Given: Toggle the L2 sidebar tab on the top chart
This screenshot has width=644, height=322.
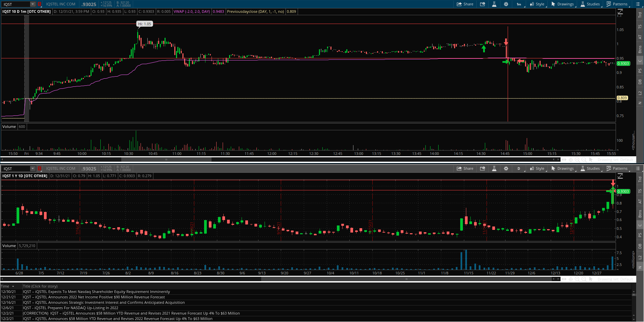Looking at the screenshot, I should [640, 93].
